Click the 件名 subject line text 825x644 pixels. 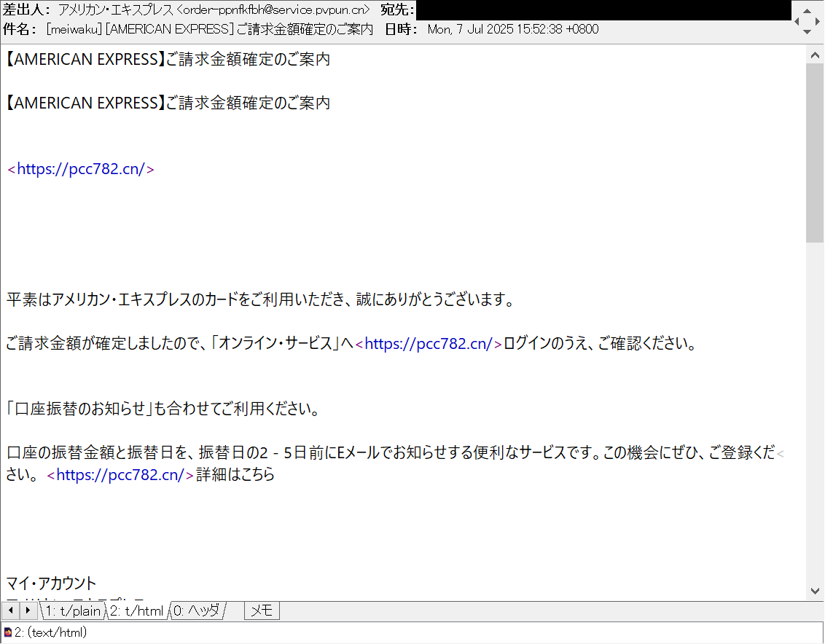coord(209,29)
